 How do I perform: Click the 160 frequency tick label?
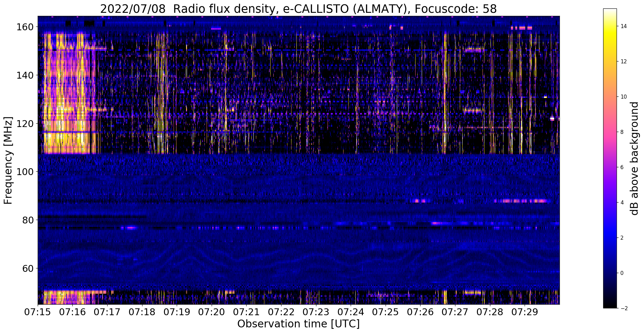tap(25, 27)
